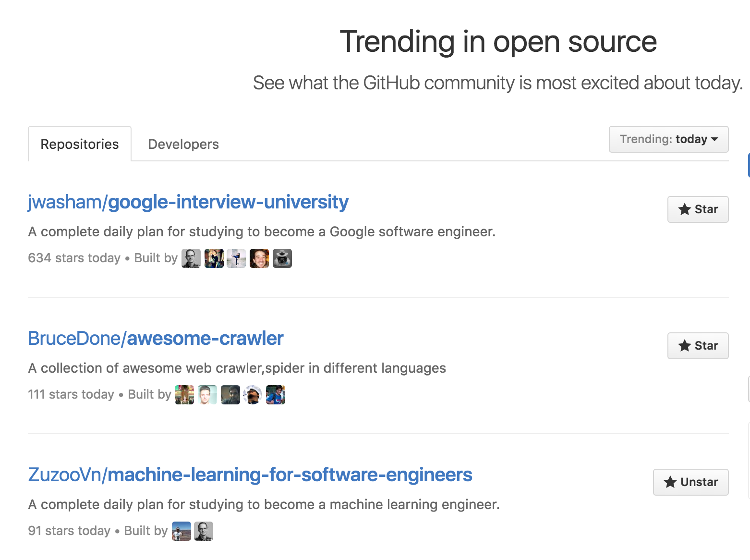
Task: Star the google-interview-university repository
Action: (698, 209)
